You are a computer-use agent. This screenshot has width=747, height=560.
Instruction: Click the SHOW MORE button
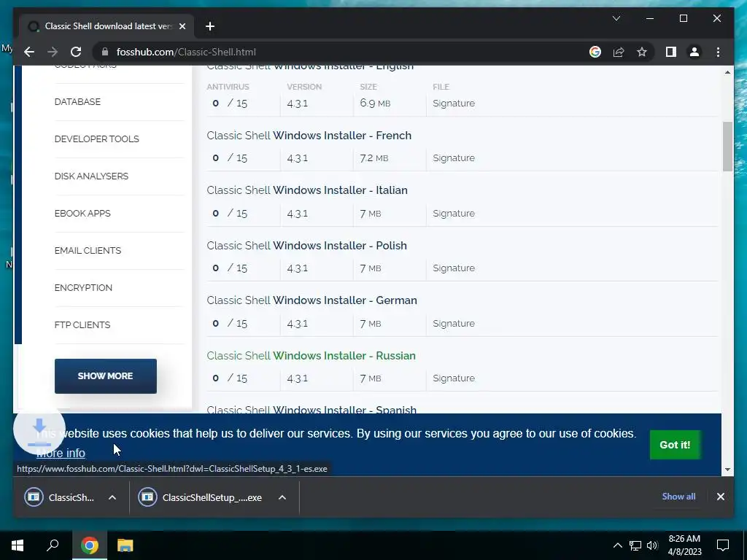click(x=105, y=376)
